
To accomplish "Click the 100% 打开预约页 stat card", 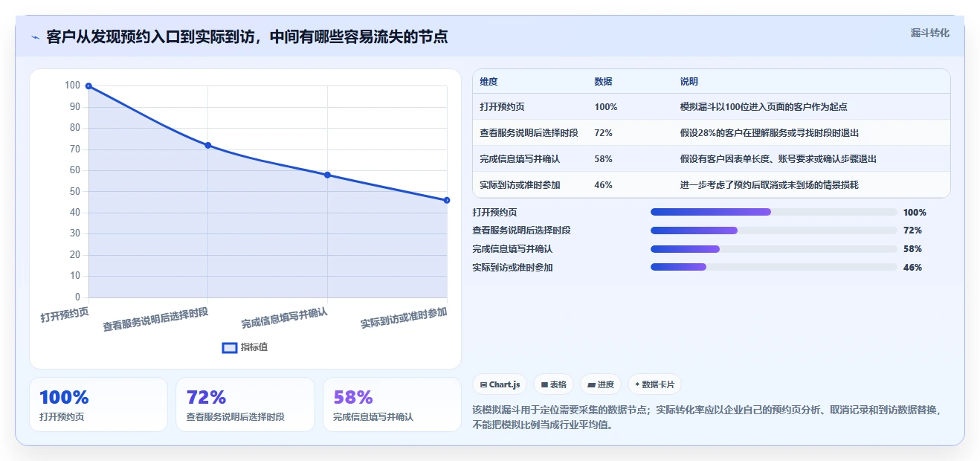I will click(98, 404).
